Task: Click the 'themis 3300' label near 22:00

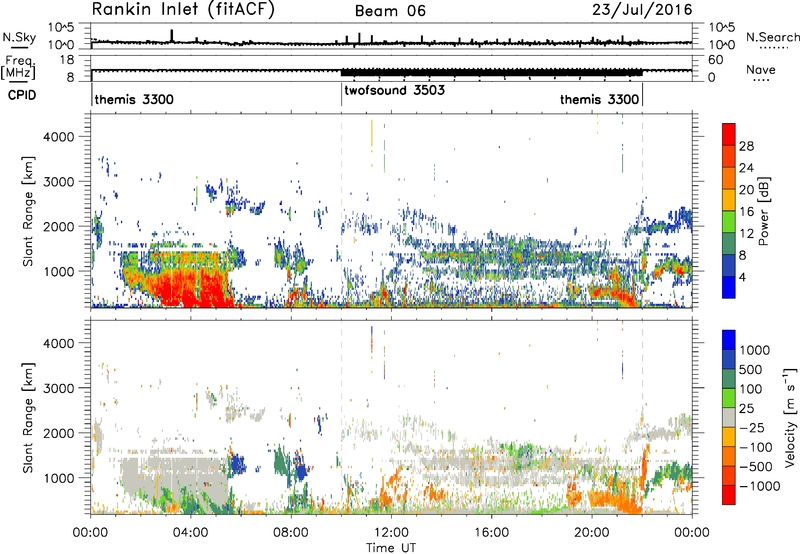Action: pyautogui.click(x=599, y=99)
